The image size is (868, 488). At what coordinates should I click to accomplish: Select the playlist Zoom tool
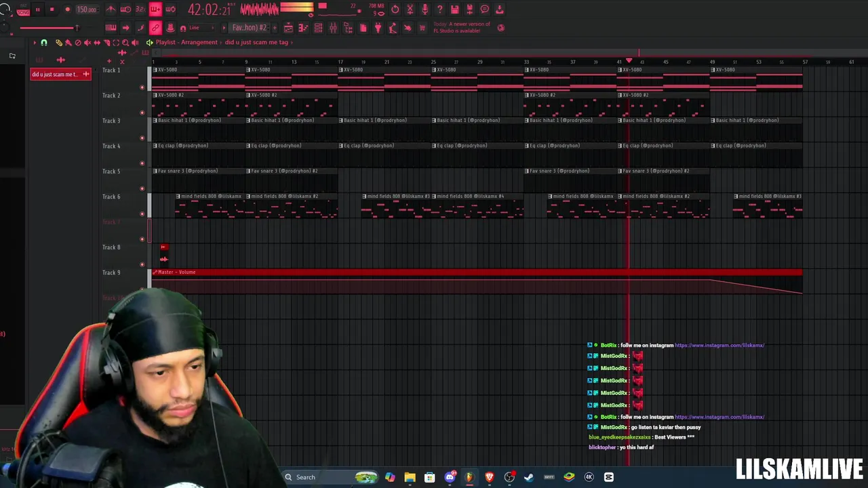pos(125,42)
